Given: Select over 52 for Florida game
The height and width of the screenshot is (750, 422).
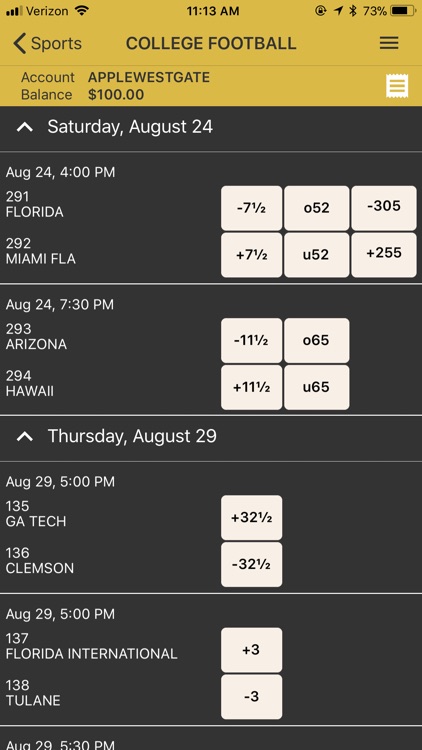Looking at the screenshot, I should click(317, 208).
